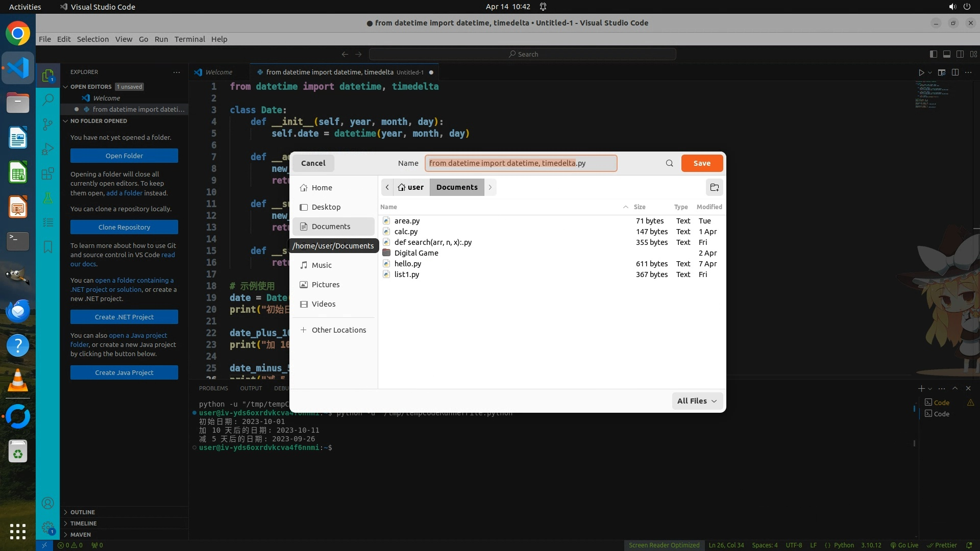This screenshot has height=551, width=980.
Task: Click the Save button
Action: (x=701, y=163)
